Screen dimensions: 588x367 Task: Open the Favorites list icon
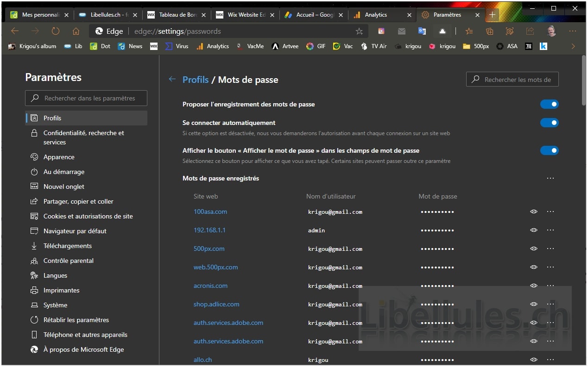(469, 31)
